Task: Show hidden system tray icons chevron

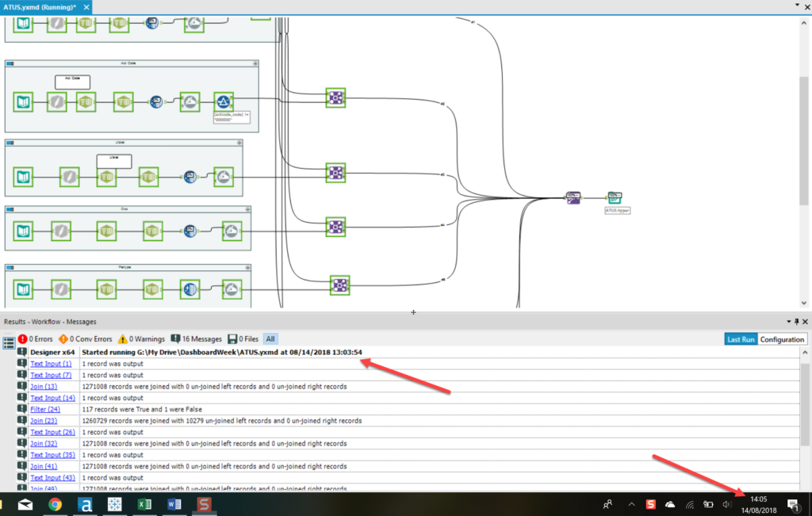Action: tap(631, 504)
